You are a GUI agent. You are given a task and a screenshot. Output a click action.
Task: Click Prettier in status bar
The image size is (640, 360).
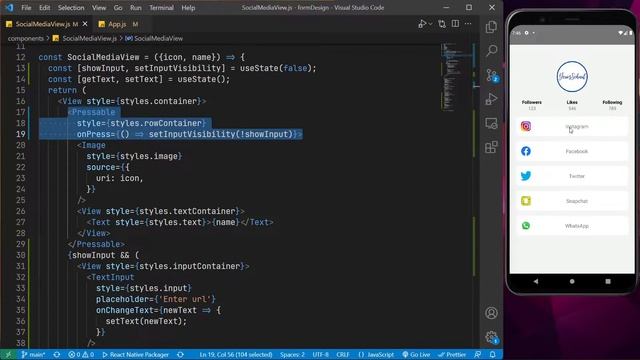tap(452, 355)
